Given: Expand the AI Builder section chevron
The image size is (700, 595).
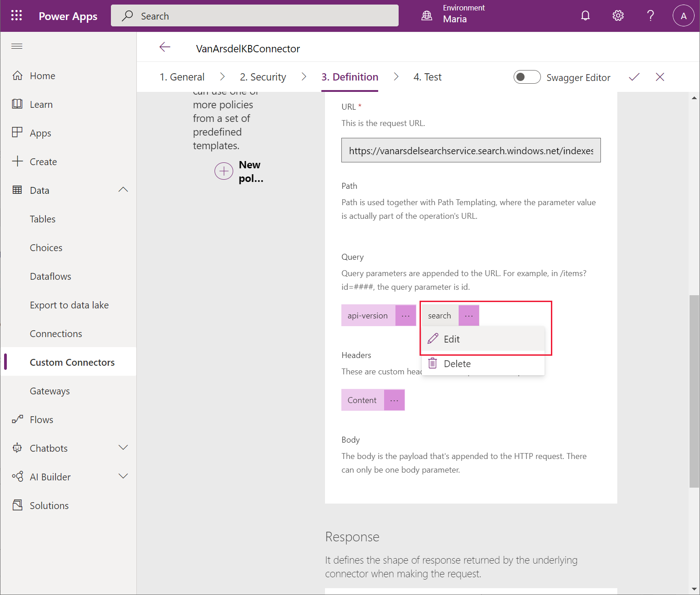Looking at the screenshot, I should click(123, 476).
